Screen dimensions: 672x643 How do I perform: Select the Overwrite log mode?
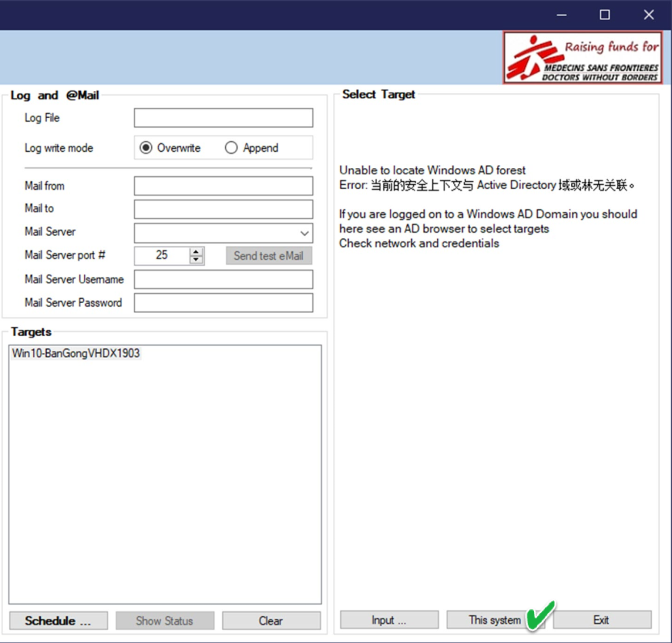coord(146,148)
